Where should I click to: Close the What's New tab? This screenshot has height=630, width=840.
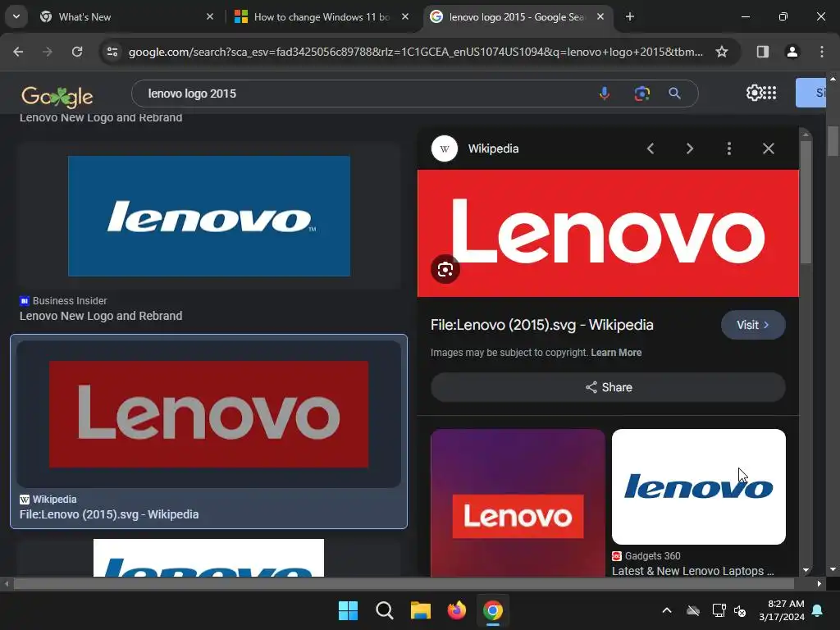coord(210,17)
